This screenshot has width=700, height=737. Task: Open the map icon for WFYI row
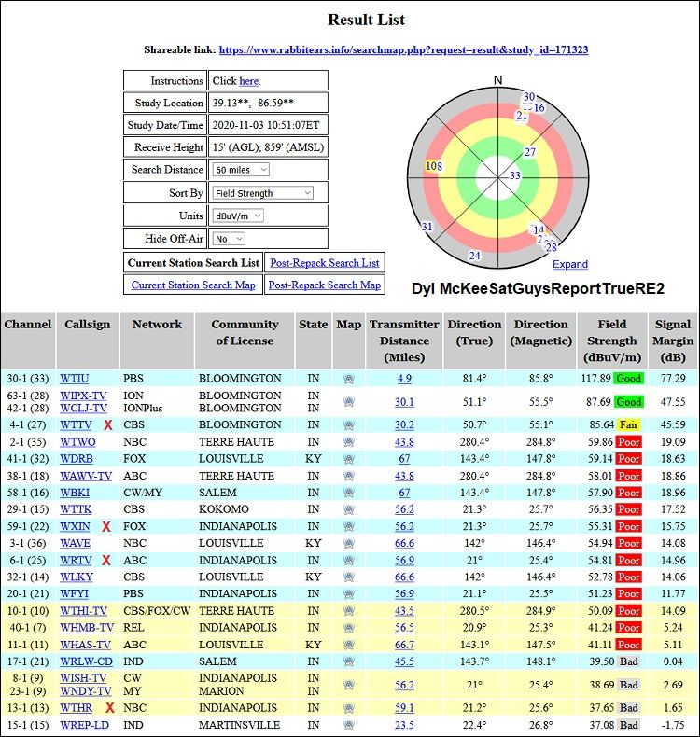pos(348,593)
